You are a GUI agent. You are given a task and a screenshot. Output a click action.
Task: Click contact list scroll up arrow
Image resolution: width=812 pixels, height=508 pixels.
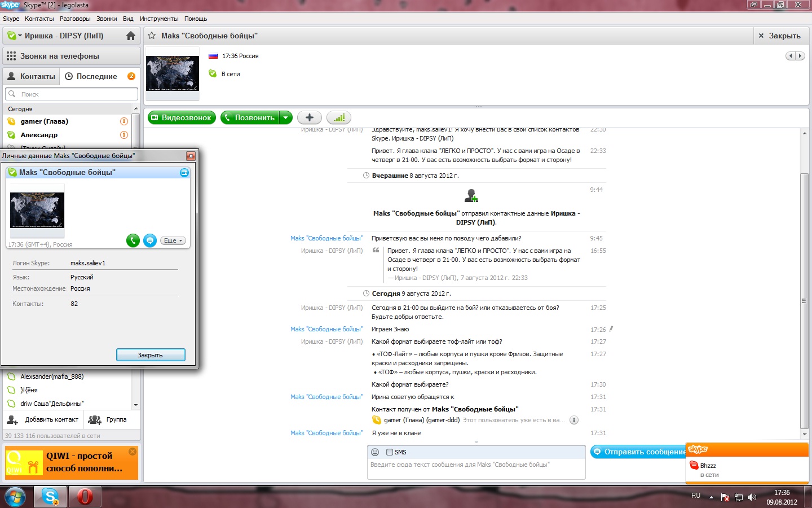click(136, 108)
